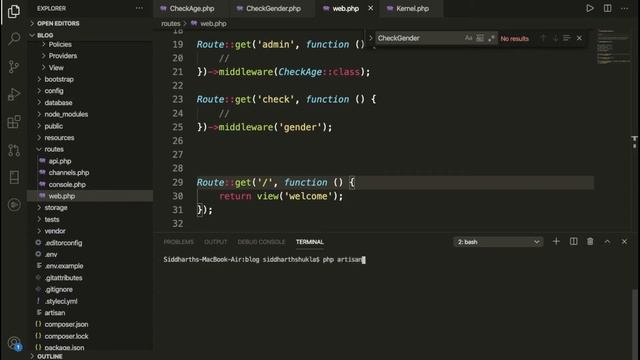Image resolution: width=640 pixels, height=360 pixels.
Task: Click the code minimap preview
Action: (x=613, y=46)
